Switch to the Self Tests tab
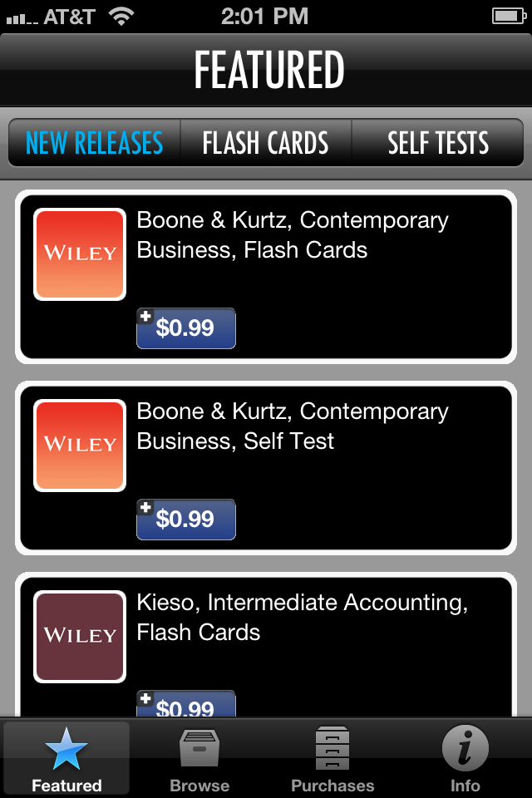 pos(438,143)
